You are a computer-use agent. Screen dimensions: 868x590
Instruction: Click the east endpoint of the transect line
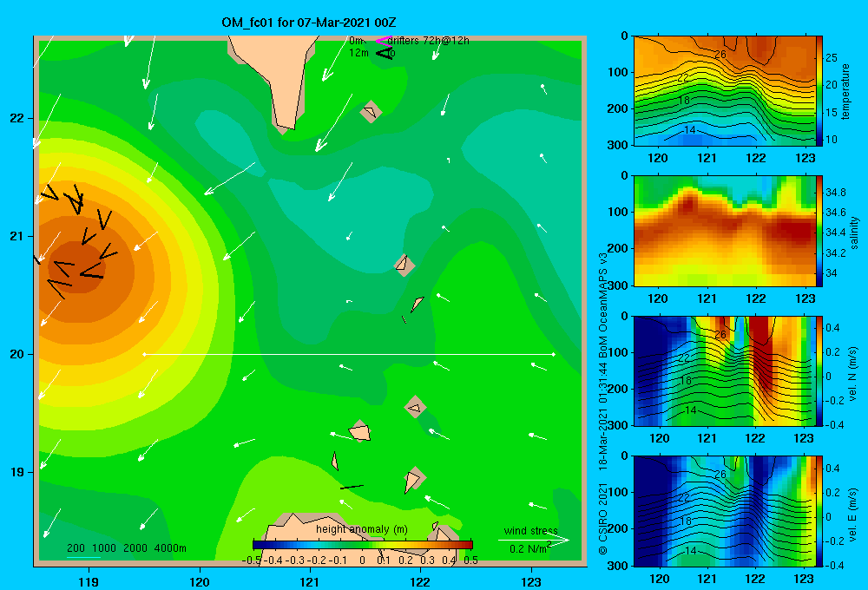point(554,354)
